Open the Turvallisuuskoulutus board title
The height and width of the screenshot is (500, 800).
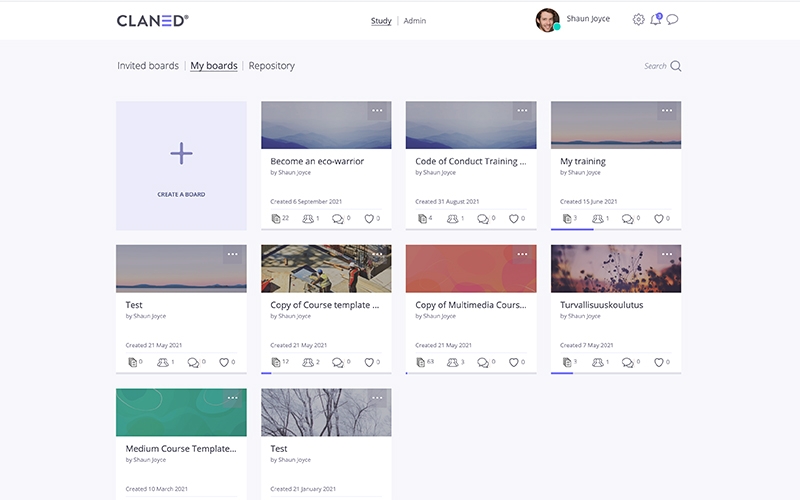601,305
